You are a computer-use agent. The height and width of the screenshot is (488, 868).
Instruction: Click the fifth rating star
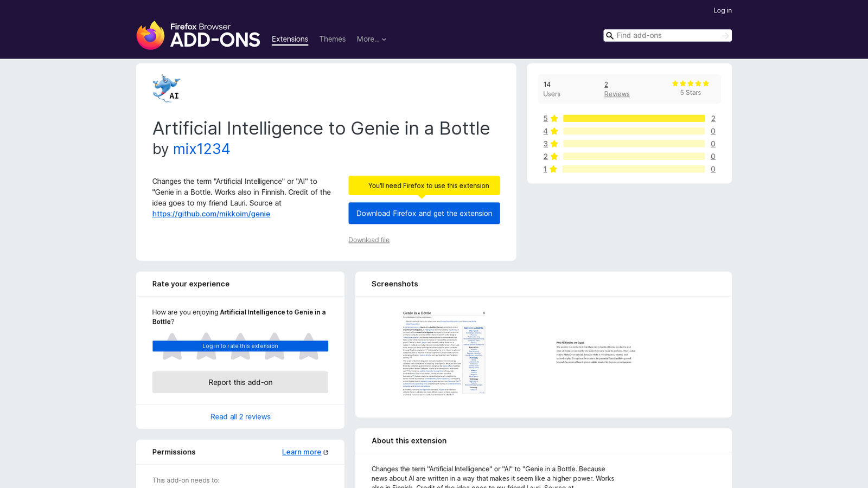309,346
